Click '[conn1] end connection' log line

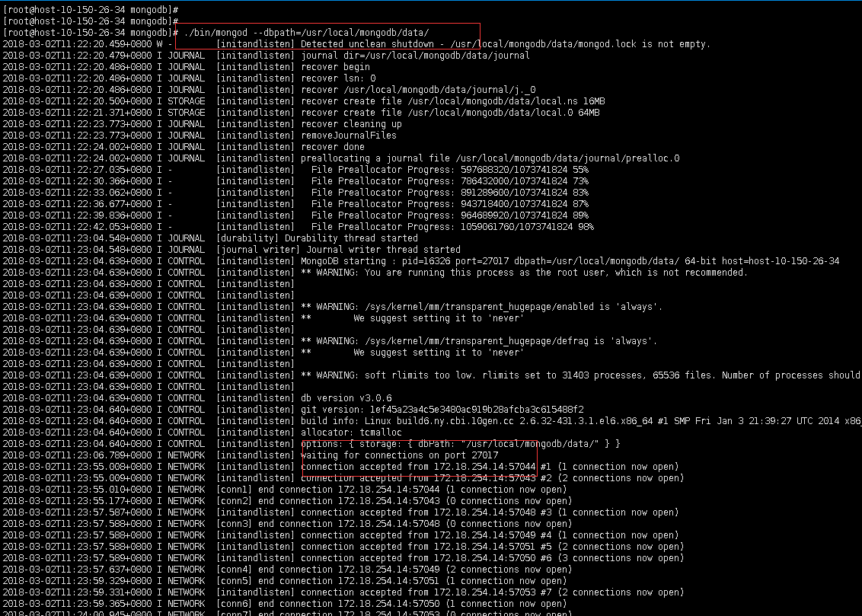tap(285, 490)
